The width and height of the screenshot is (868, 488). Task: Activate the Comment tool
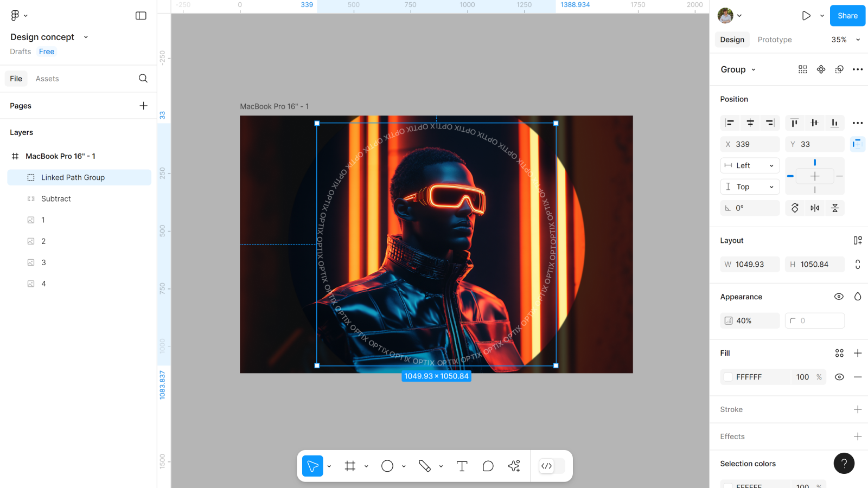tap(488, 466)
